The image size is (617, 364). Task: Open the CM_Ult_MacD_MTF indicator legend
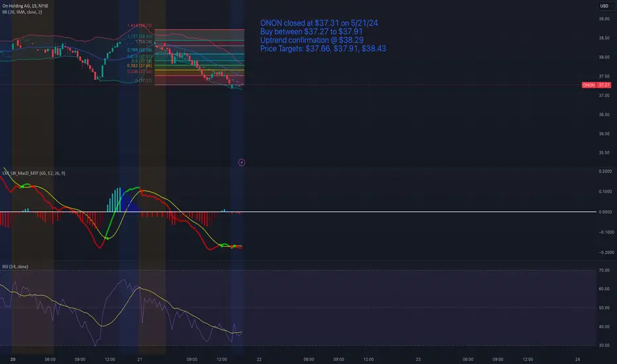[x=34, y=173]
